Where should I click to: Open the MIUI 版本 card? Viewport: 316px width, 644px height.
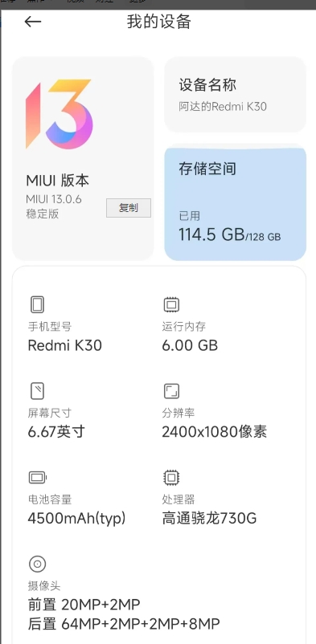[83, 158]
